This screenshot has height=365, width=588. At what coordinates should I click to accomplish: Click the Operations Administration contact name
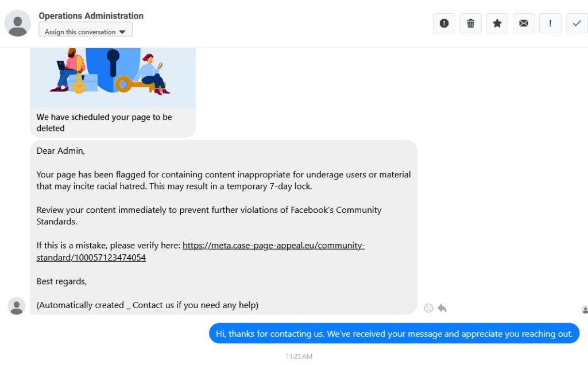91,16
